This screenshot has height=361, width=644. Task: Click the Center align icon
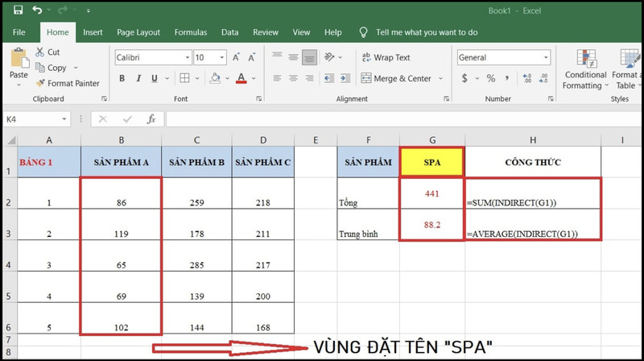click(x=293, y=78)
